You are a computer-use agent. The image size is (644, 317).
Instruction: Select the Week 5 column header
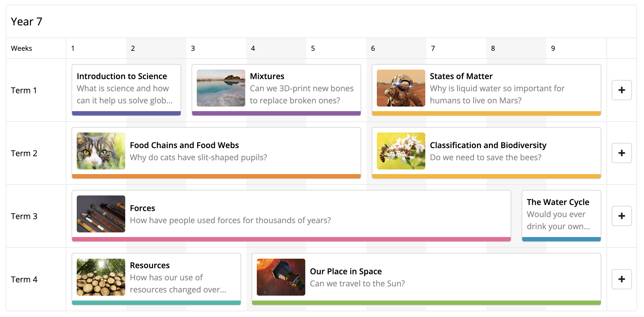313,48
